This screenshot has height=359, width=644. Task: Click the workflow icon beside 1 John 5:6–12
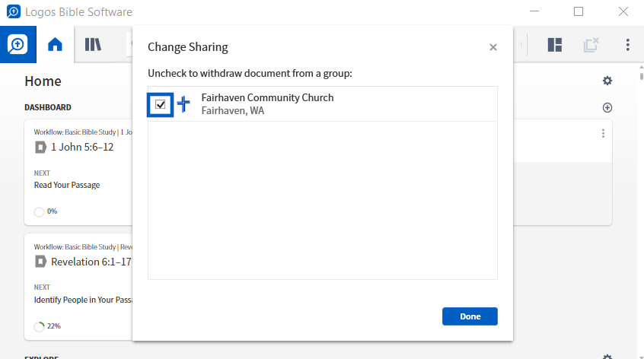point(40,147)
